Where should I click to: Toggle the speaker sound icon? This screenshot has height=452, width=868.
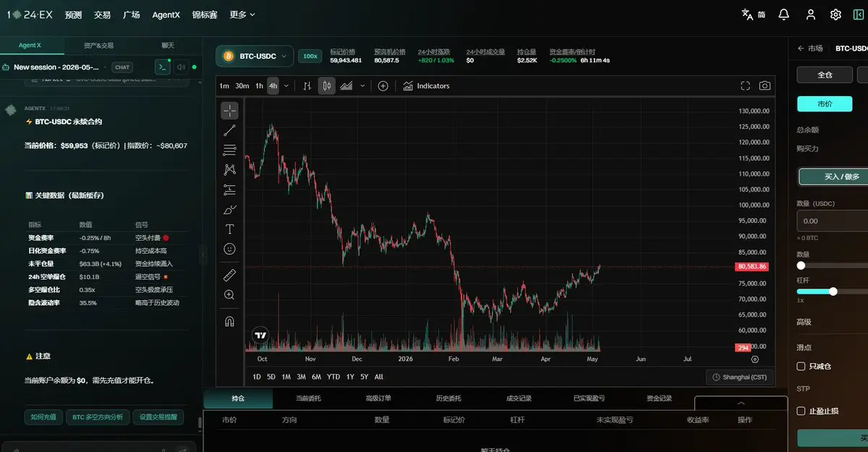pyautogui.click(x=181, y=67)
